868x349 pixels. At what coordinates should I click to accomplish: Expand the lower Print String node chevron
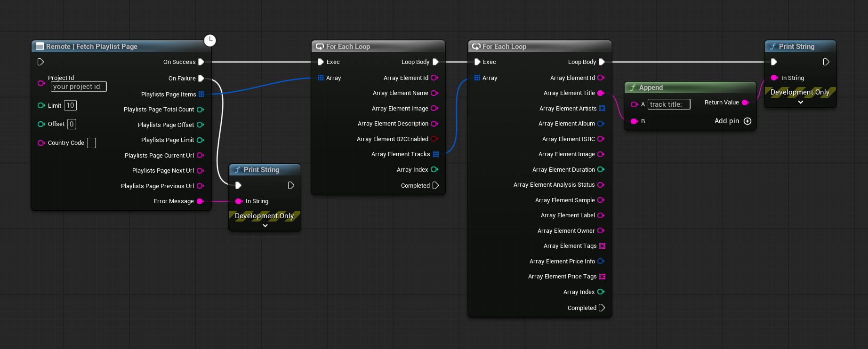(x=265, y=226)
